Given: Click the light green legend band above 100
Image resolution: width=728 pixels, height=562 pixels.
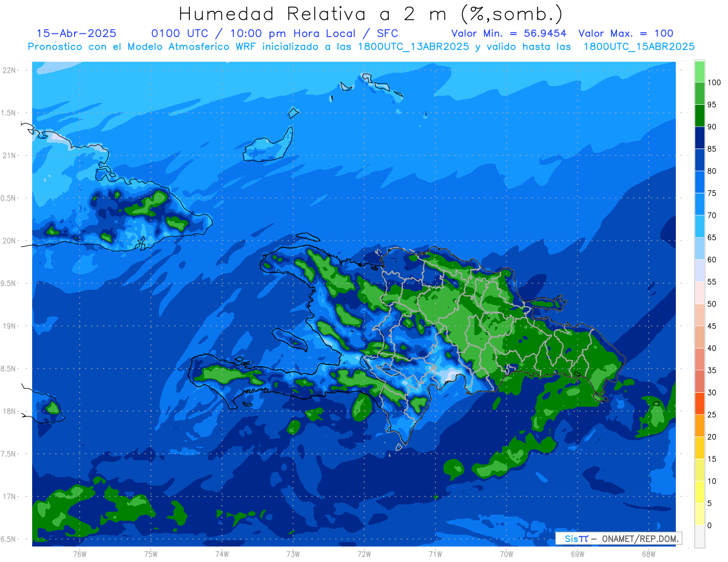Looking at the screenshot, I should coord(699,72).
